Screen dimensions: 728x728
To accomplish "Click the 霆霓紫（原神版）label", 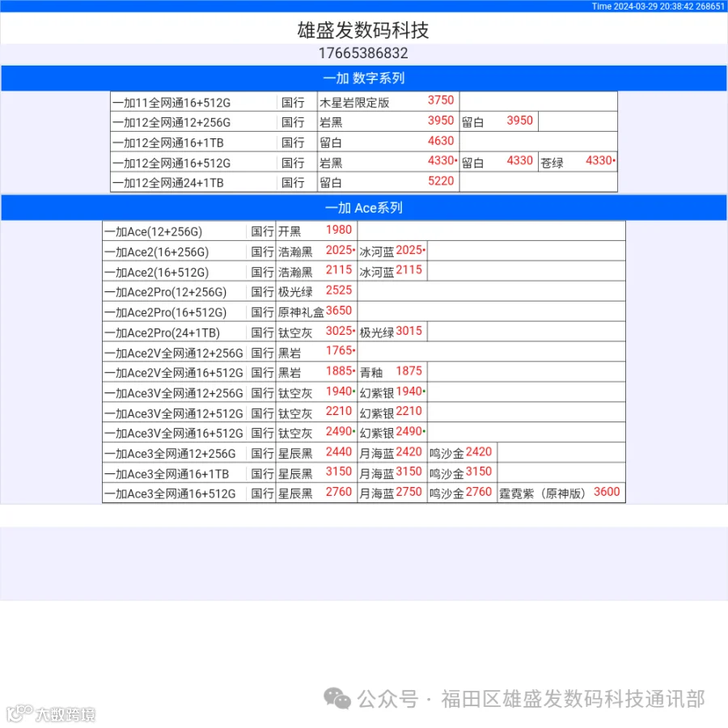I will (x=542, y=494).
